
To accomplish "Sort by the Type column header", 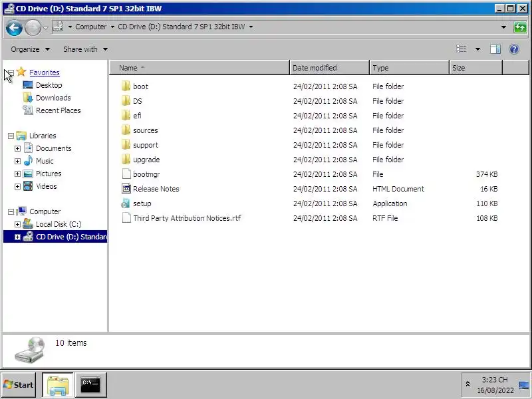I will [x=409, y=68].
